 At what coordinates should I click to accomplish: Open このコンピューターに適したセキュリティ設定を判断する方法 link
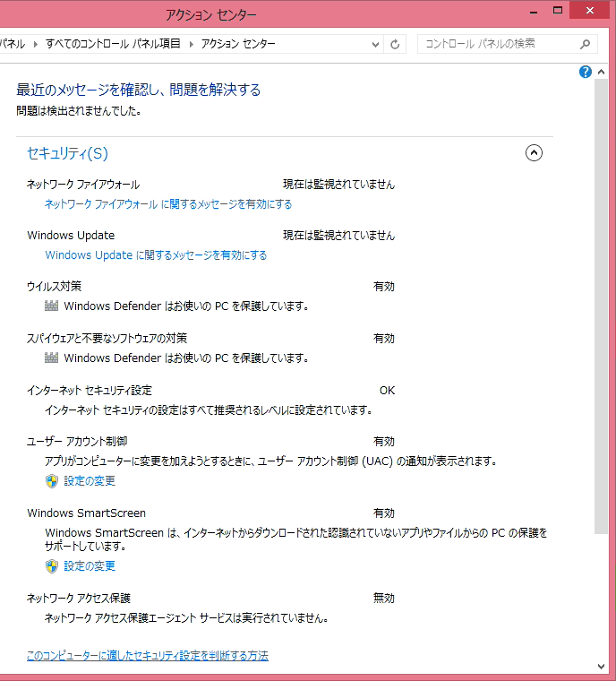click(148, 655)
